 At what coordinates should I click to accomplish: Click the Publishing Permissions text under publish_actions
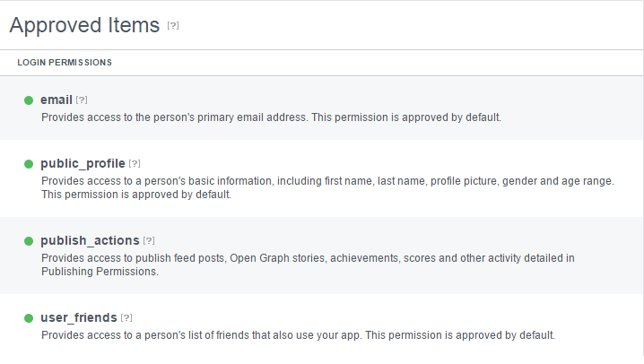(100, 272)
